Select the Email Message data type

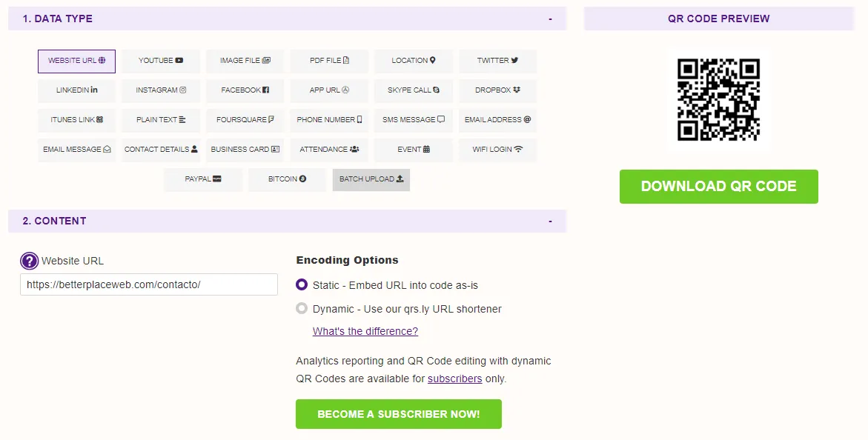pos(76,150)
